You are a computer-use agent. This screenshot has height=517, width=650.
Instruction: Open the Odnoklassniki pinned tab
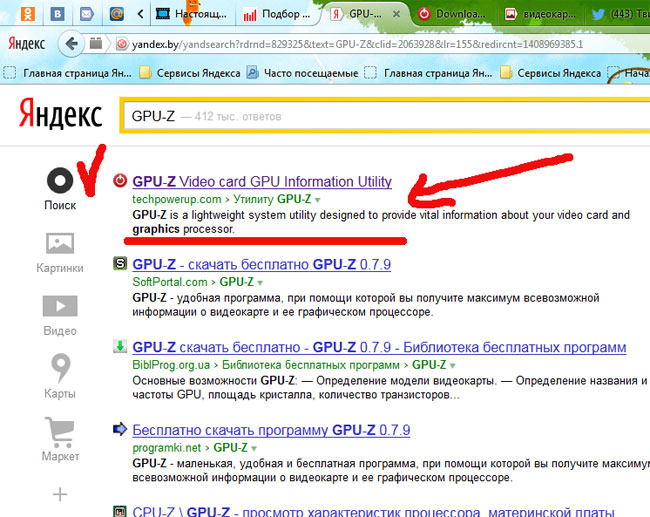click(x=28, y=14)
